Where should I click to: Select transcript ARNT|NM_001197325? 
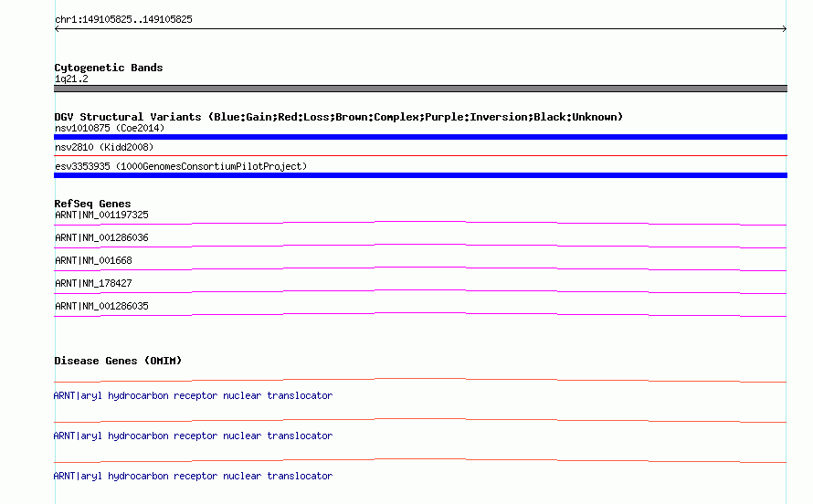coord(101,215)
